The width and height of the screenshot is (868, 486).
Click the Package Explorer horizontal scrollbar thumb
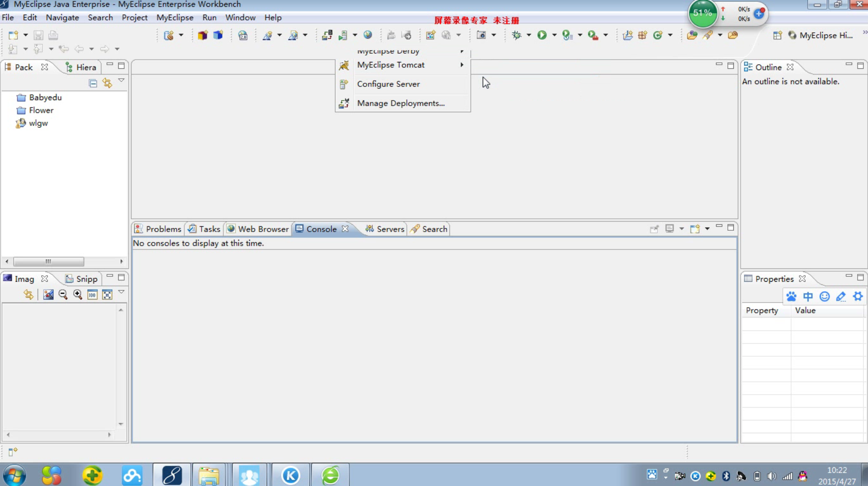click(x=49, y=262)
